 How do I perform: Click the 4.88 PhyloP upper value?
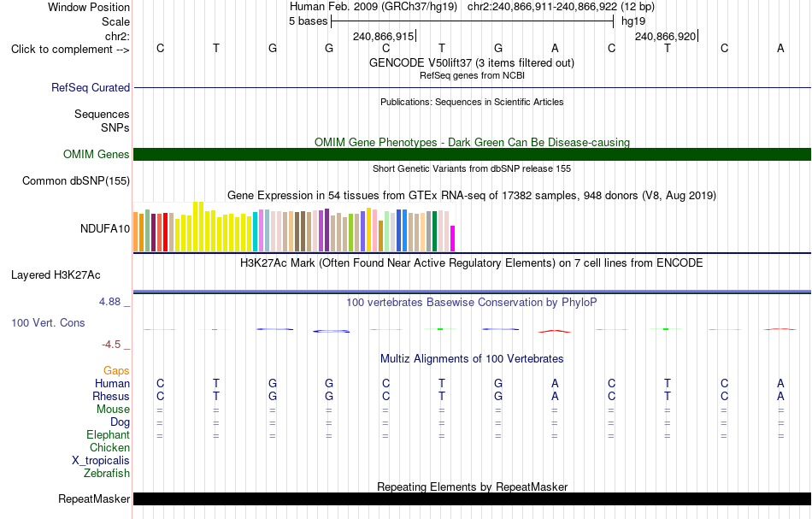109,302
